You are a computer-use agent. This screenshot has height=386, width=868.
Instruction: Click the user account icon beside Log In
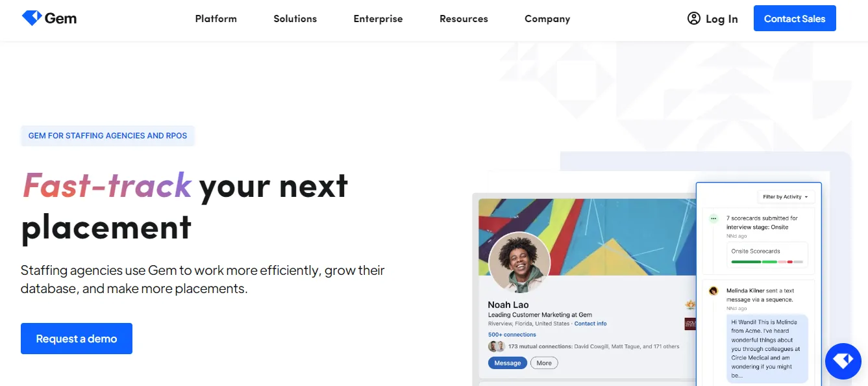pos(694,18)
